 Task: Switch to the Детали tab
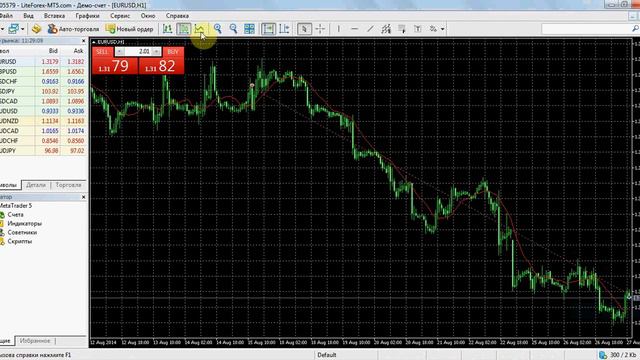coord(36,185)
